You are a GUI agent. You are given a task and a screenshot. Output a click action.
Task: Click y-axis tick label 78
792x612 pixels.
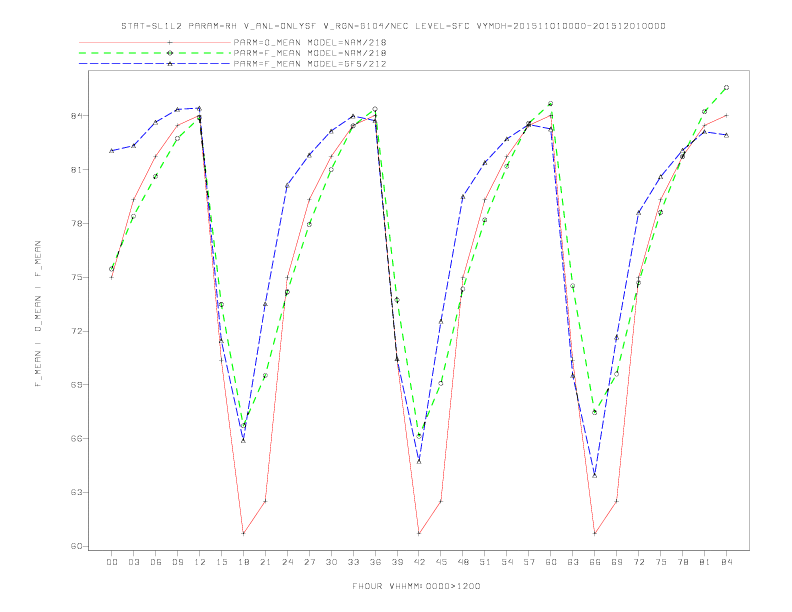[x=77, y=224]
